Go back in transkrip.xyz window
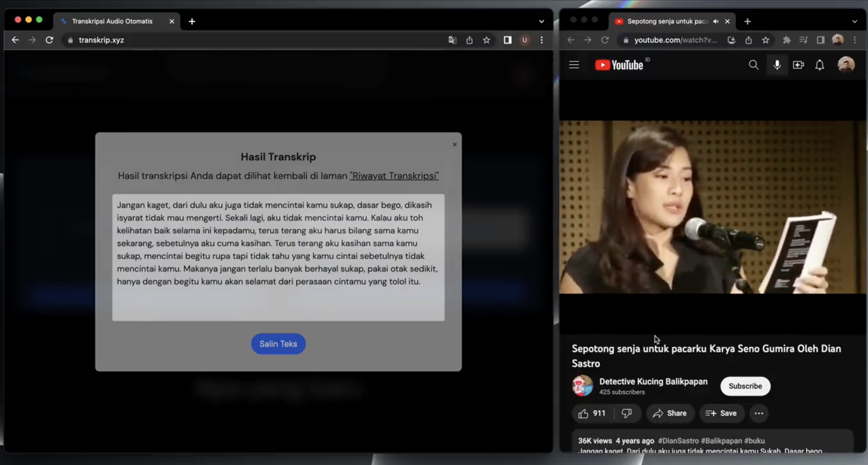The width and height of the screenshot is (868, 465). coord(15,40)
